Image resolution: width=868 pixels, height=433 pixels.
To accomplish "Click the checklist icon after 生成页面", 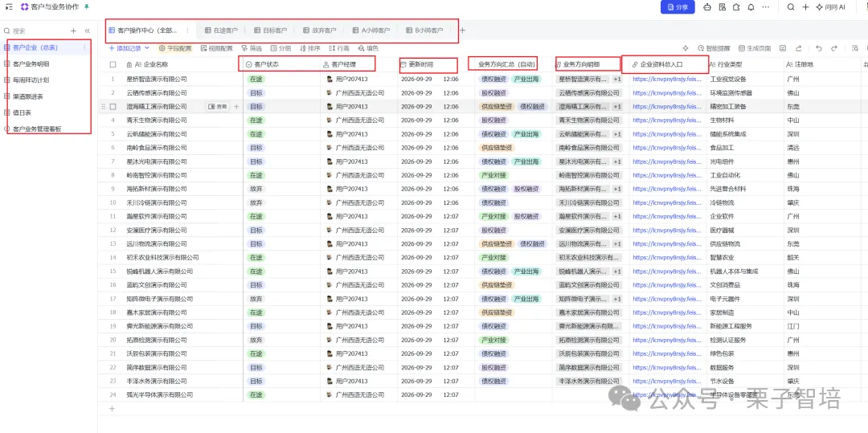I will click(783, 48).
